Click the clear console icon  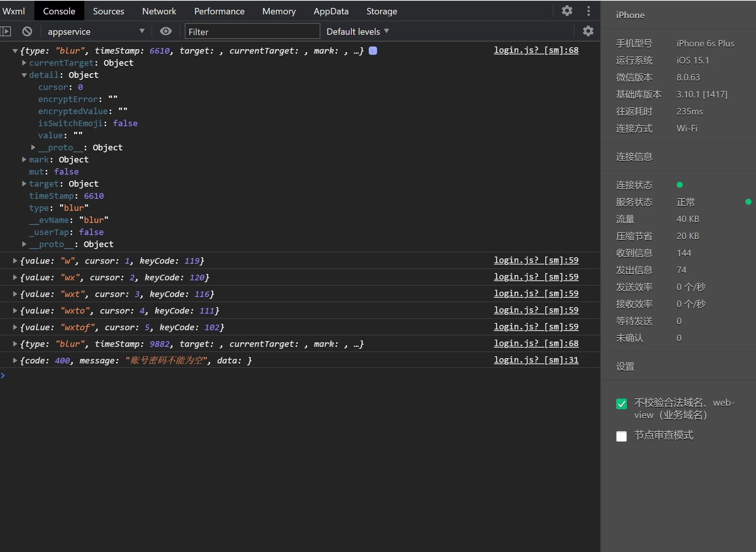(x=27, y=31)
